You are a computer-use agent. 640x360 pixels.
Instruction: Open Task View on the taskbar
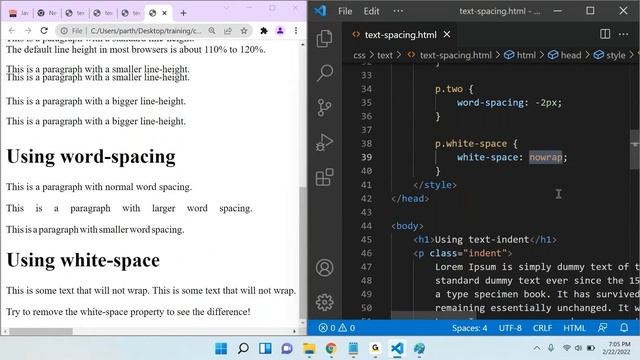265,348
